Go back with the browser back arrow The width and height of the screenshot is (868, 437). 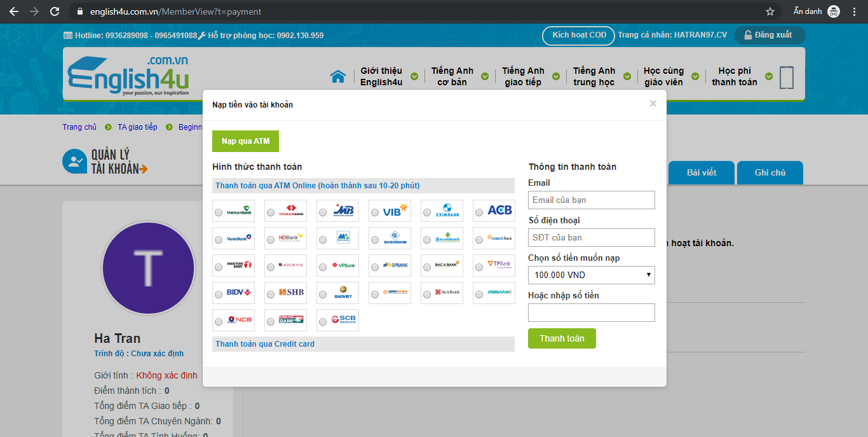pyautogui.click(x=14, y=11)
